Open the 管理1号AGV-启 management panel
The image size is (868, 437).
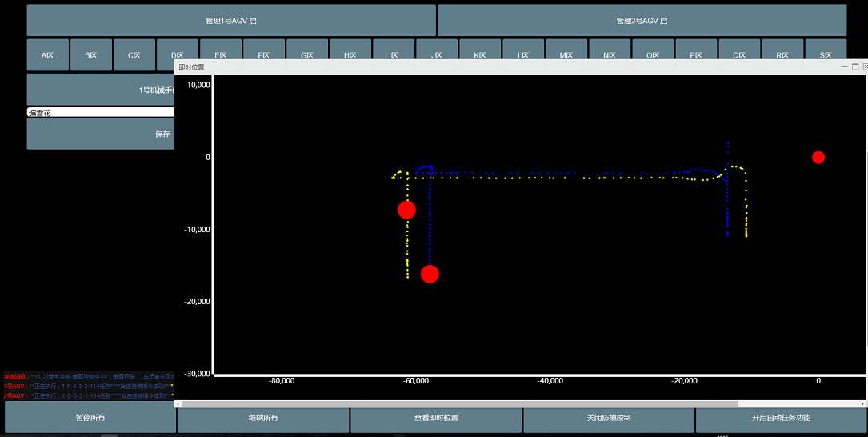click(x=231, y=21)
